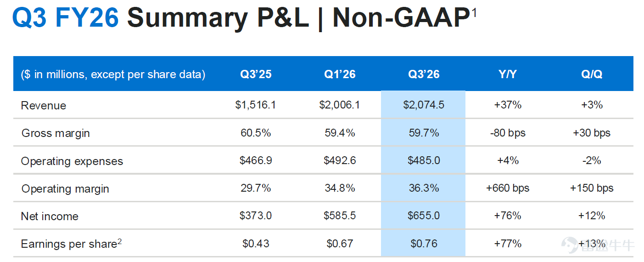Select the Gross margin row label

[56, 133]
